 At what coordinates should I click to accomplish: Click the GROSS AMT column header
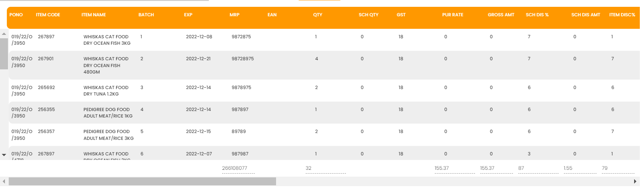pyautogui.click(x=501, y=15)
